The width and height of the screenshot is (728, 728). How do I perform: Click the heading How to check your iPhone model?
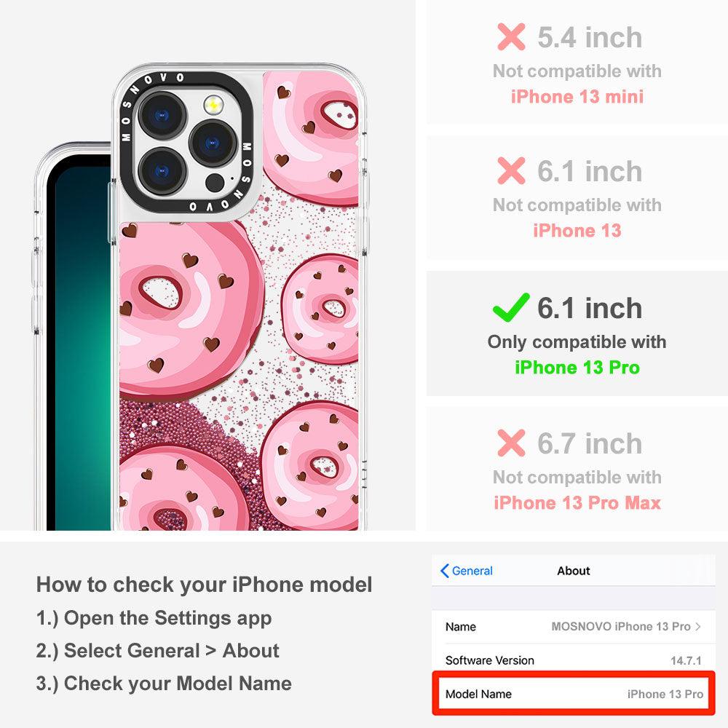(x=205, y=585)
